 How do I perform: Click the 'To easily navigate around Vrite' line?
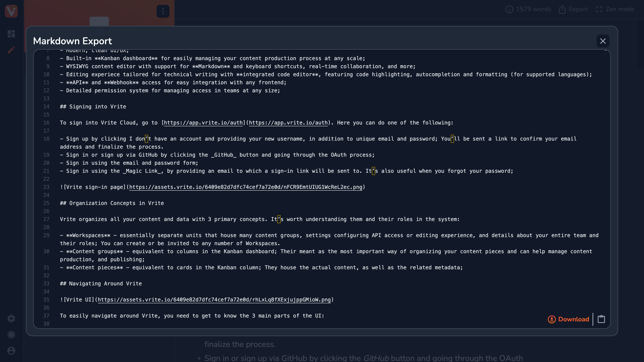[x=192, y=316]
